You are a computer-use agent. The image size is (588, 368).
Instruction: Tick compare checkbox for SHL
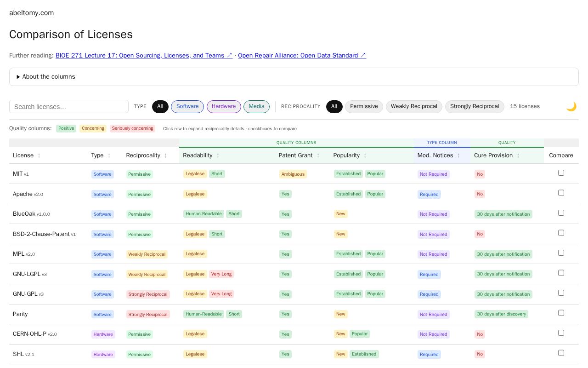[x=561, y=353]
